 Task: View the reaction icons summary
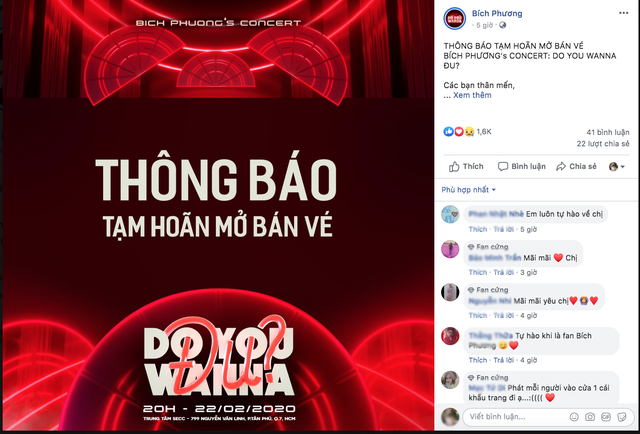[x=459, y=131]
